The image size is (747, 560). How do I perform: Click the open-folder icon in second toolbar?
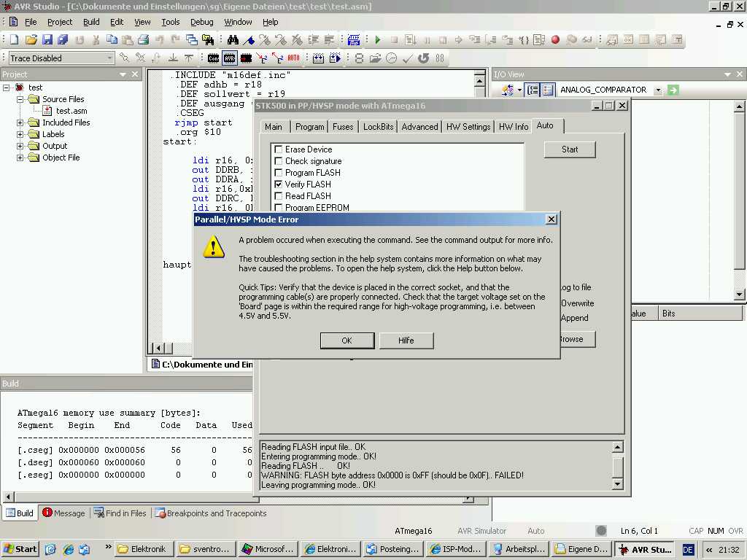point(375,58)
